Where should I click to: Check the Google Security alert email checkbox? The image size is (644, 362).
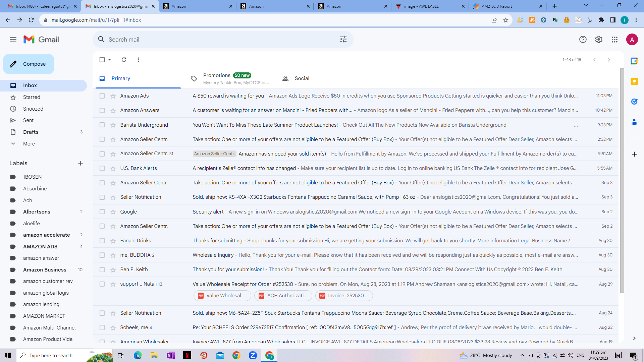point(102,212)
